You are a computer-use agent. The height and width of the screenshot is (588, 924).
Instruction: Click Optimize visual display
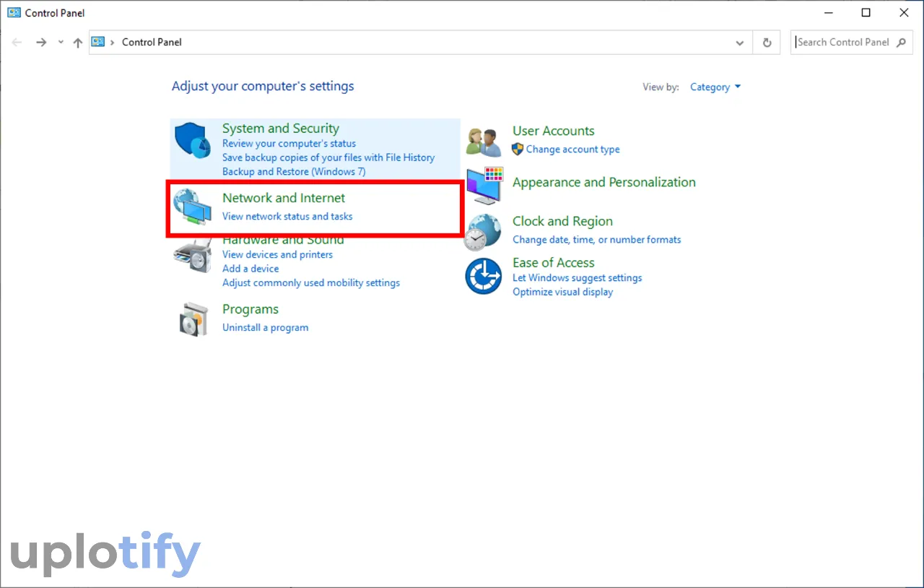[x=562, y=293]
